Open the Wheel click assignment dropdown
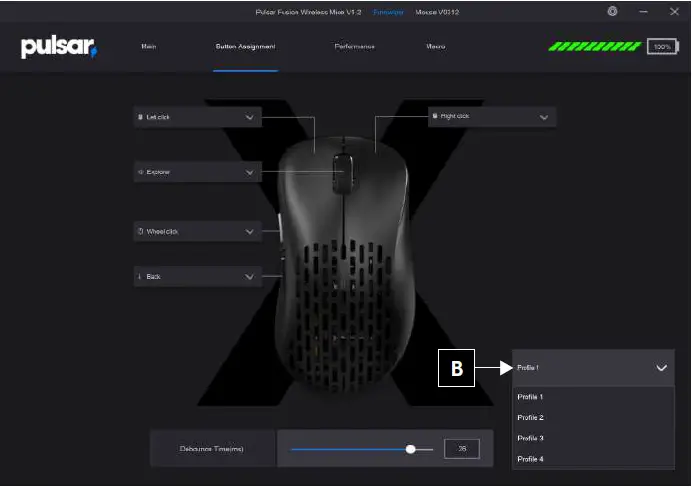 198,231
